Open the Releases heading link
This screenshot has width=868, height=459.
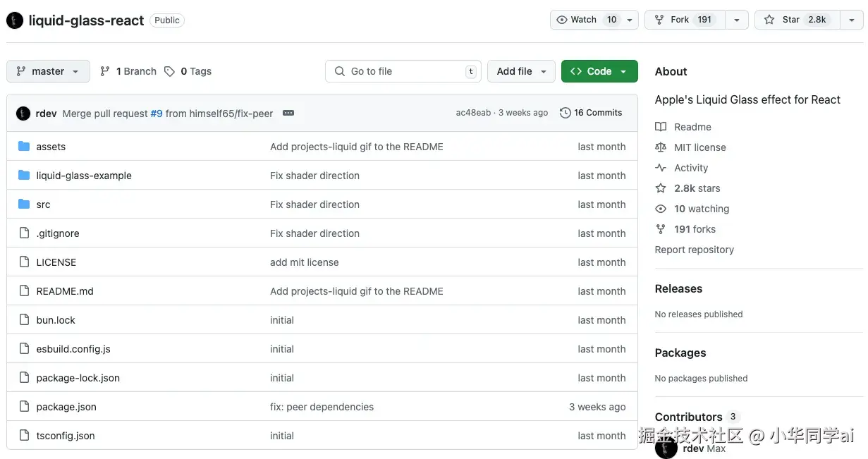click(678, 288)
